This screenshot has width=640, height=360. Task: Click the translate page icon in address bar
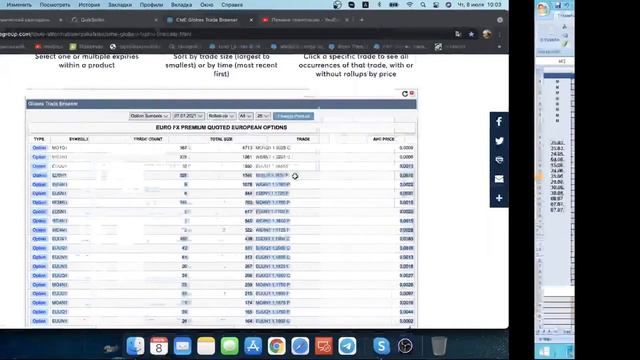[458, 34]
